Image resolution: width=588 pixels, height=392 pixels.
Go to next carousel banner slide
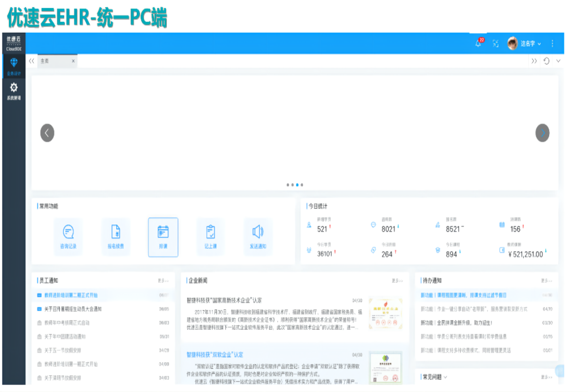(x=542, y=133)
